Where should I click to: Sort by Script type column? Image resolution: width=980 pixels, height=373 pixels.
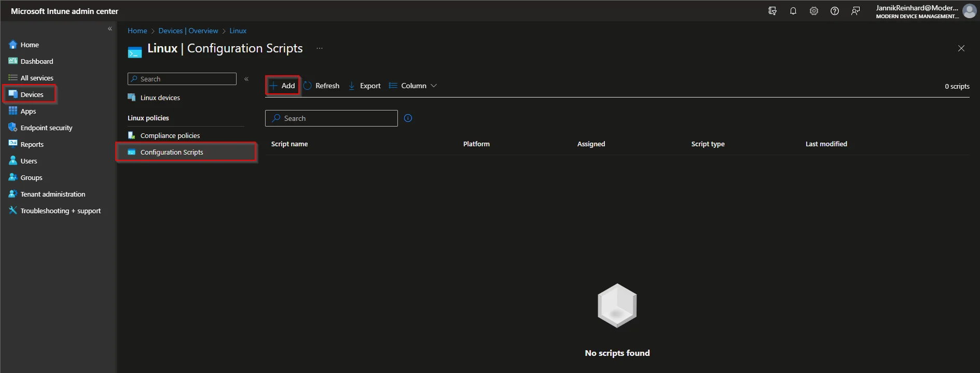(708, 144)
